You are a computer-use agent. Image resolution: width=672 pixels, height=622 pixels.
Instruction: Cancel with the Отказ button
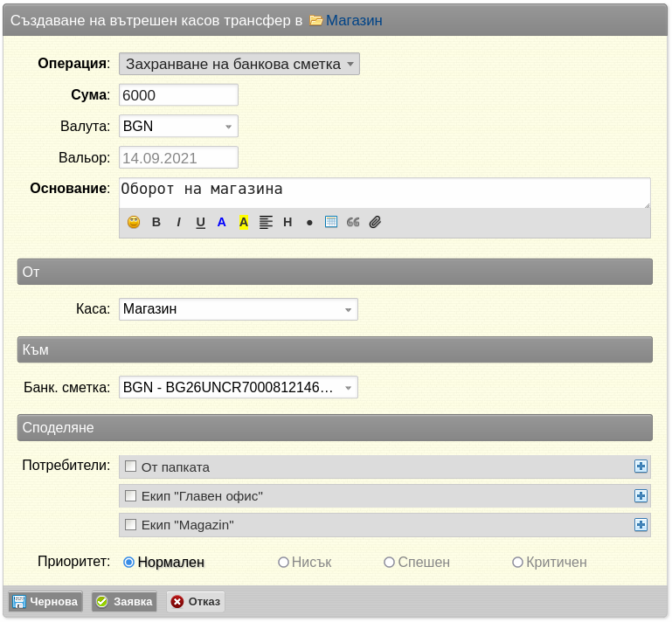[196, 601]
